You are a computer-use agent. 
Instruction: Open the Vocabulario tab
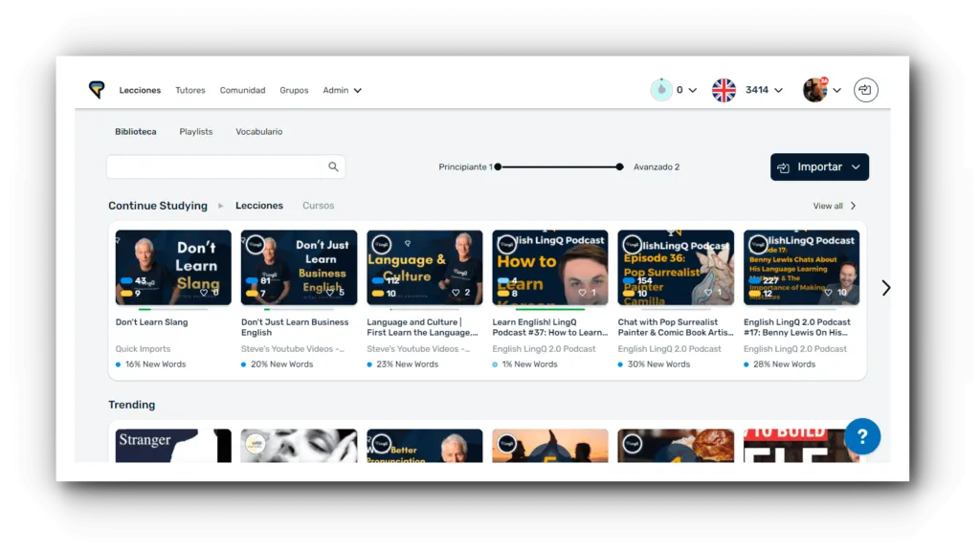[258, 132]
